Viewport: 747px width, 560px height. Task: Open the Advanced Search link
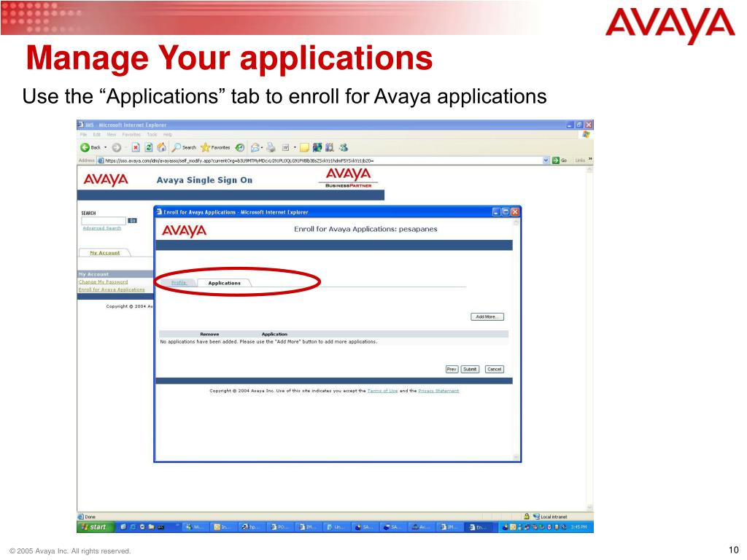102,228
